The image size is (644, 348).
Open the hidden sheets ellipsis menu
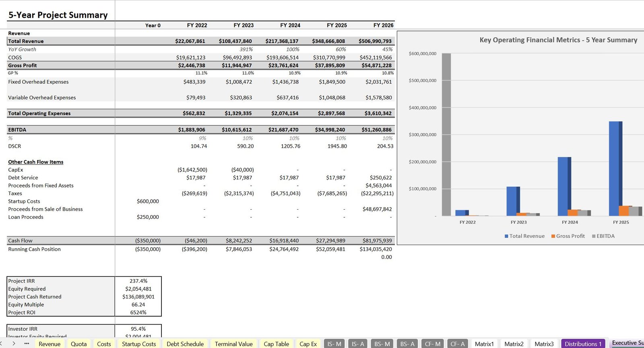[x=27, y=344]
